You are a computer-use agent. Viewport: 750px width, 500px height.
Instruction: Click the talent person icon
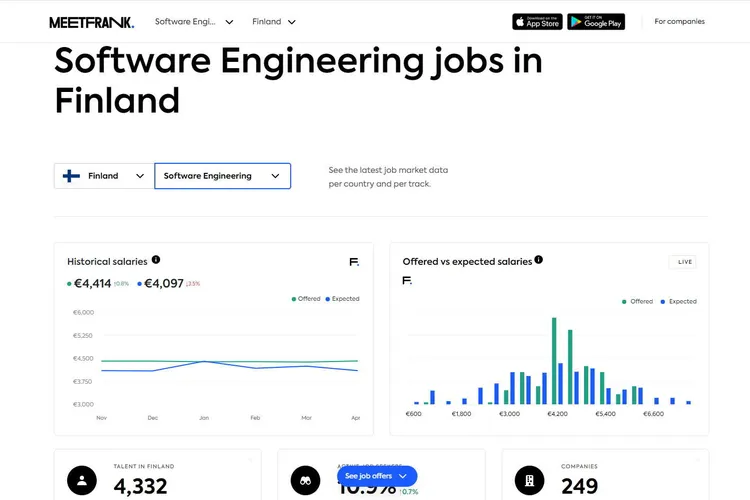pyautogui.click(x=81, y=481)
